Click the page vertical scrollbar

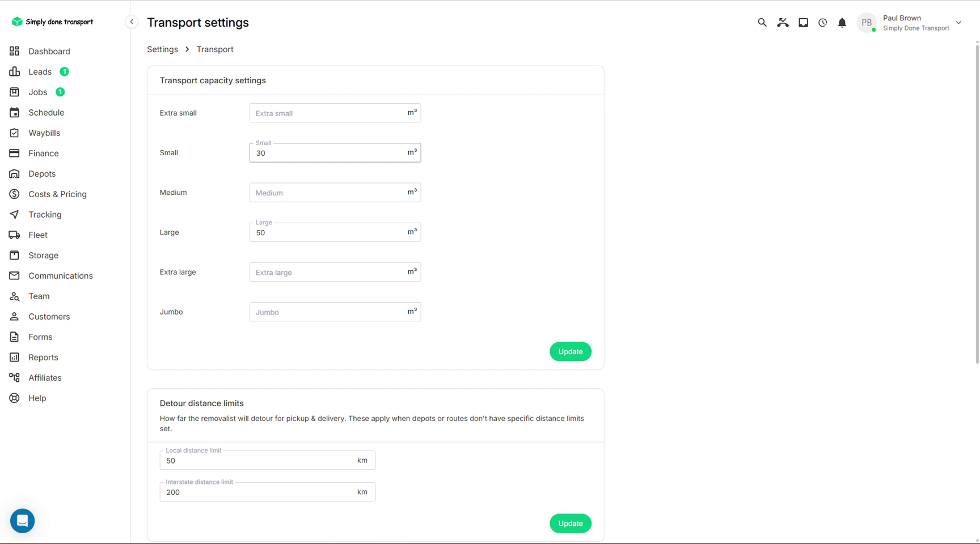pos(977,204)
